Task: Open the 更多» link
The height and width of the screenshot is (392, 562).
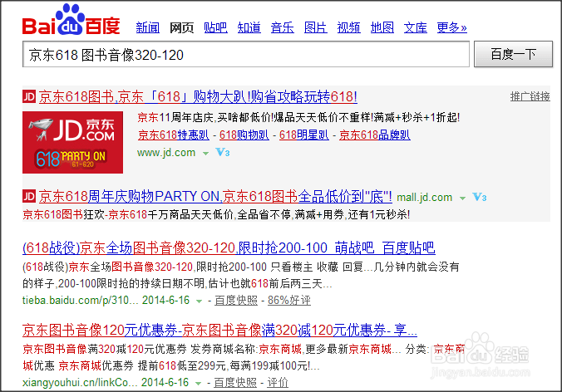Action: [x=451, y=27]
